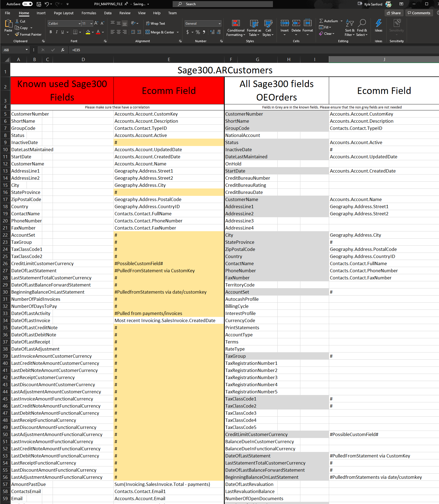Open Cell Styles gallery
The height and width of the screenshot is (504, 439).
268,28
